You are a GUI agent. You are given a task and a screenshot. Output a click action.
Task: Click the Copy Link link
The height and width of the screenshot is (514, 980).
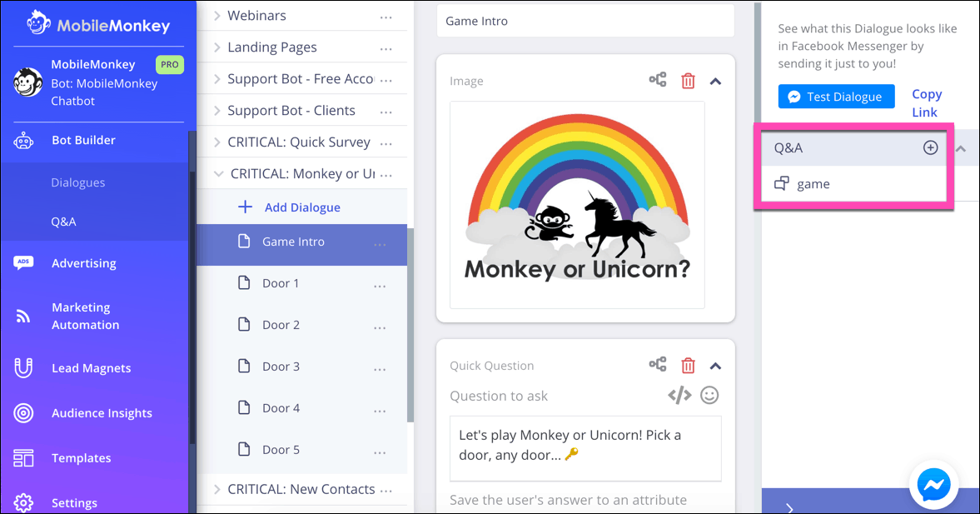pos(926,103)
